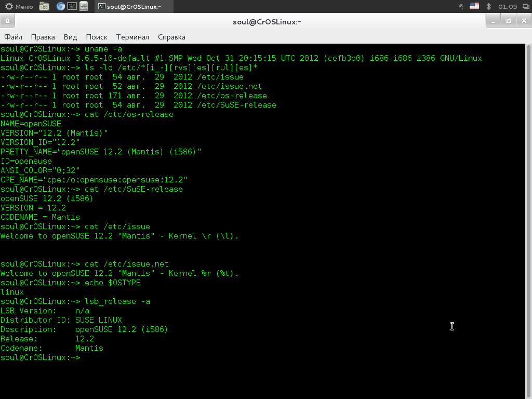Open the 01:05 clock applet
The width and height of the screenshot is (532, 399).
pos(508,6)
